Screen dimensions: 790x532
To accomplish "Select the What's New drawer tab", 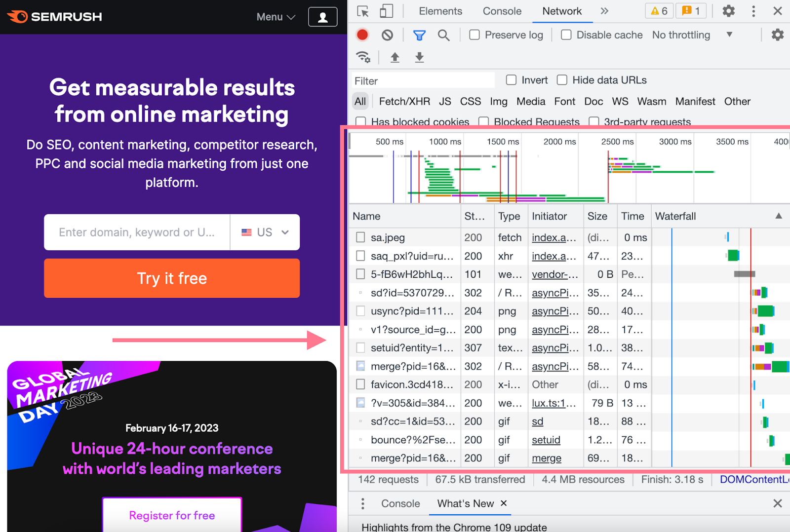I will pyautogui.click(x=466, y=503).
